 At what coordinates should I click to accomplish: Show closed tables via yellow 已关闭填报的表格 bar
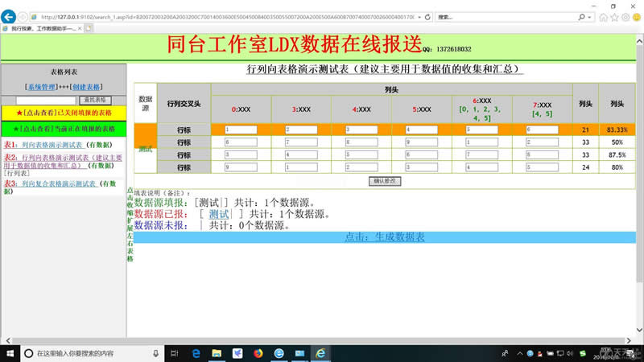(x=64, y=113)
